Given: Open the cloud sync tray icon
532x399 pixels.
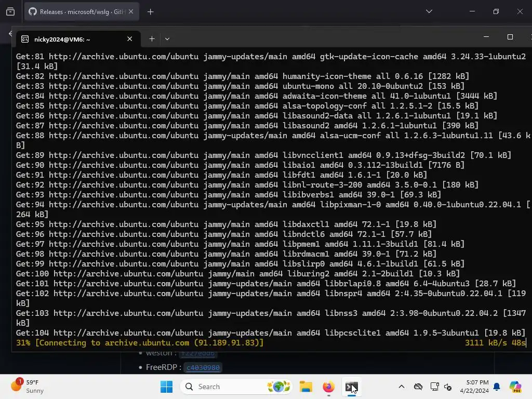Looking at the screenshot, I should [418, 387].
